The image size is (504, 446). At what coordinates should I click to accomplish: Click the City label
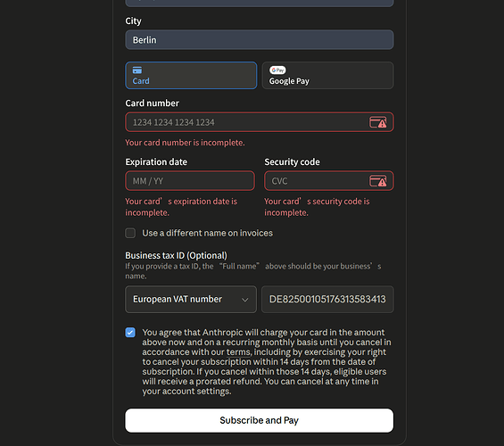tap(134, 21)
